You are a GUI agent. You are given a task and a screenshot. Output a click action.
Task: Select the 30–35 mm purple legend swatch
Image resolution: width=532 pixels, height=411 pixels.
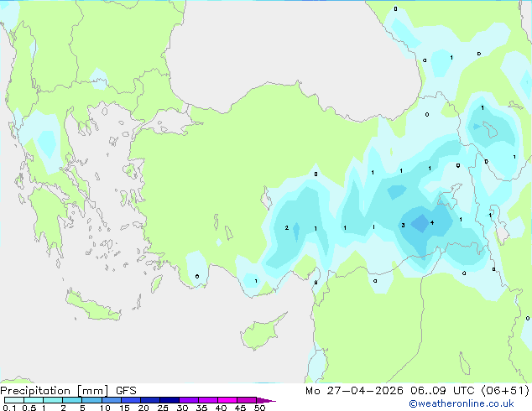(x=188, y=400)
